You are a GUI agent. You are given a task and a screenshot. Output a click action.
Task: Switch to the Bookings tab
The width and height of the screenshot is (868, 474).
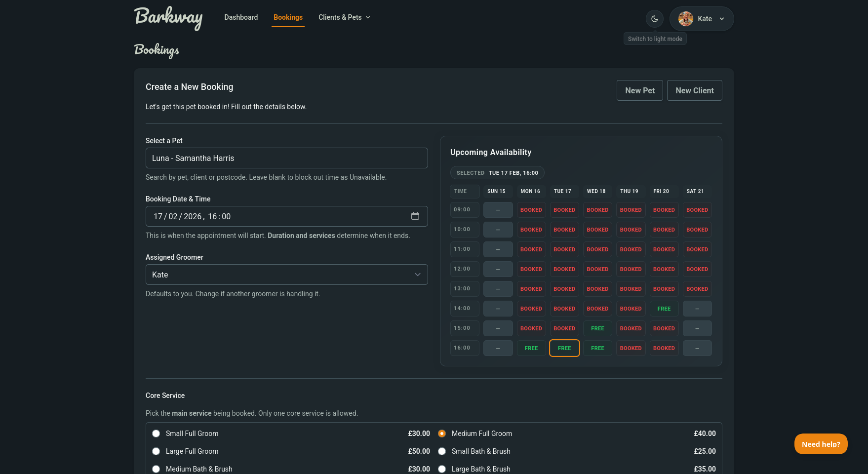tap(288, 17)
